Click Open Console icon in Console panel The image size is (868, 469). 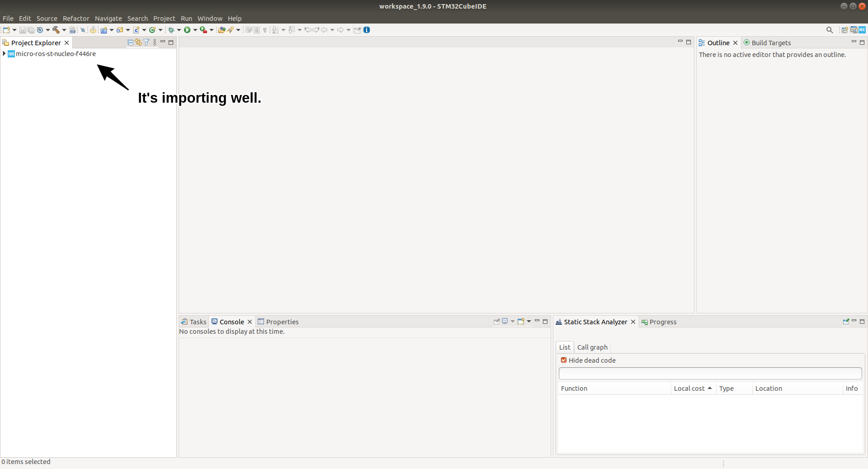(x=521, y=322)
